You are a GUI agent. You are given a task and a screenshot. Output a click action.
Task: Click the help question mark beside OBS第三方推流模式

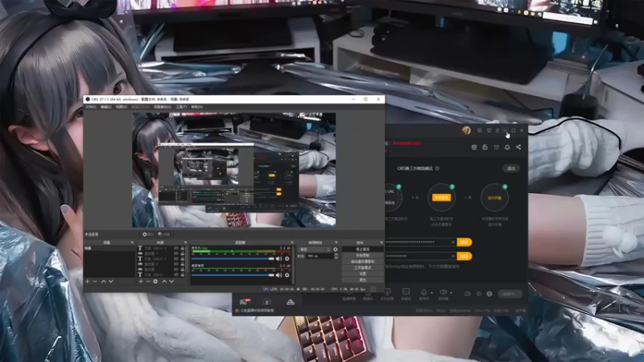437,168
